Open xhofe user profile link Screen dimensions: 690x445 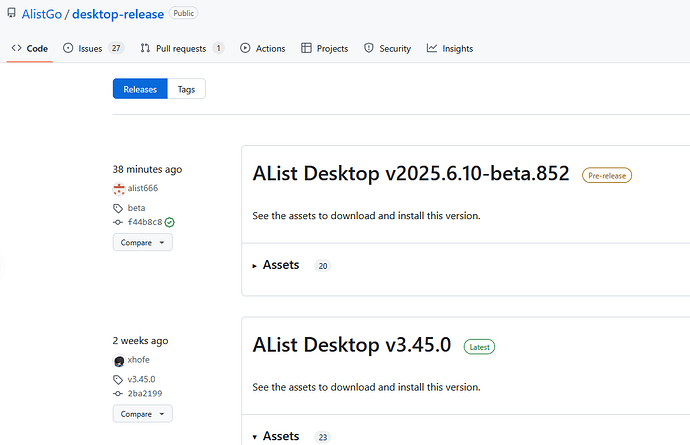[139, 360]
